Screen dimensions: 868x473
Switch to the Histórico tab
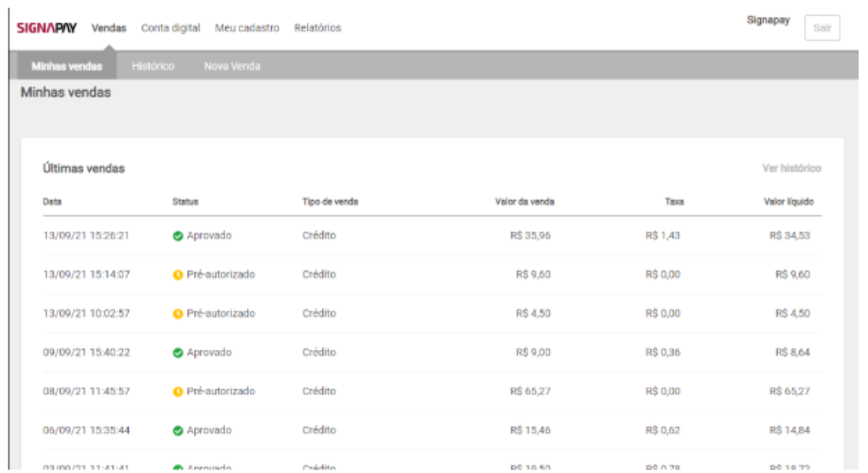click(154, 66)
